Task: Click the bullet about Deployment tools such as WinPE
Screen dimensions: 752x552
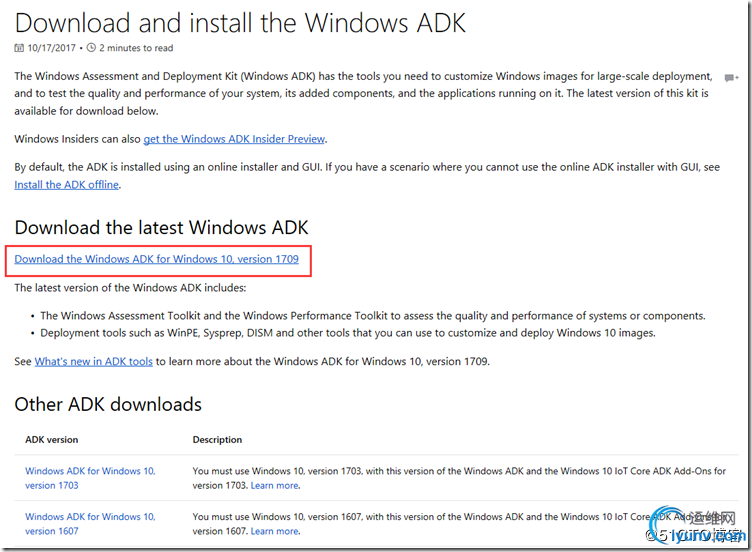Action: coord(348,333)
